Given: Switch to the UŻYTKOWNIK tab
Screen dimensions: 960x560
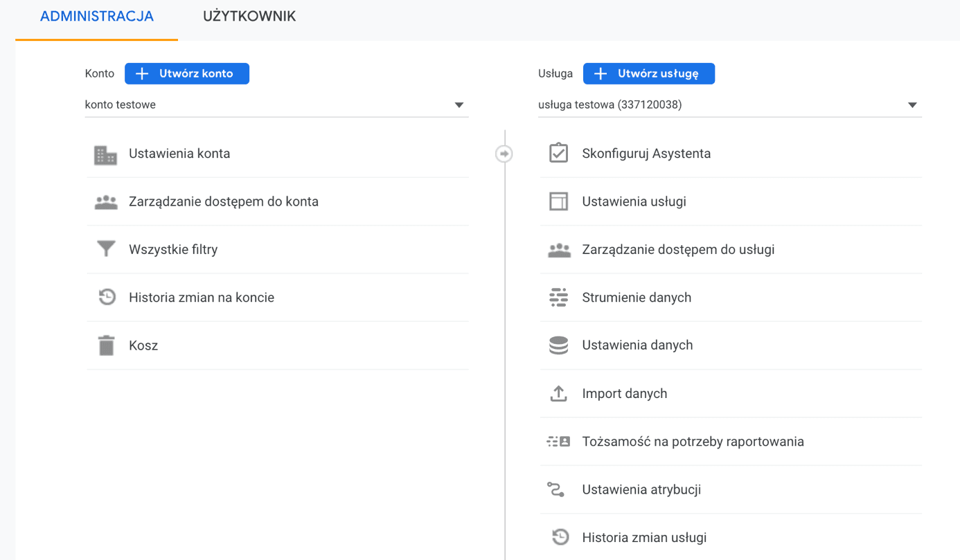Looking at the screenshot, I should click(249, 17).
